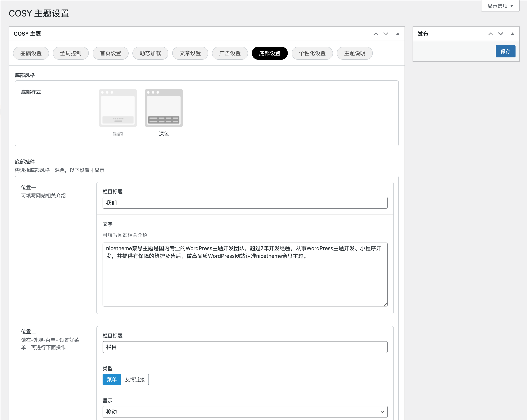The image size is (527, 420).
Task: Select 友情链接 type option
Action: [x=135, y=379]
